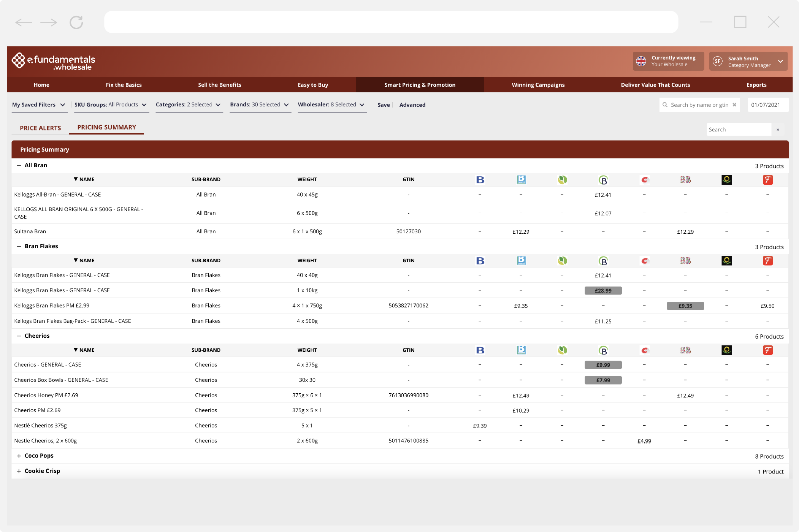
Task: Click the black and yellow logo in Cheerios header
Action: pyautogui.click(x=727, y=350)
